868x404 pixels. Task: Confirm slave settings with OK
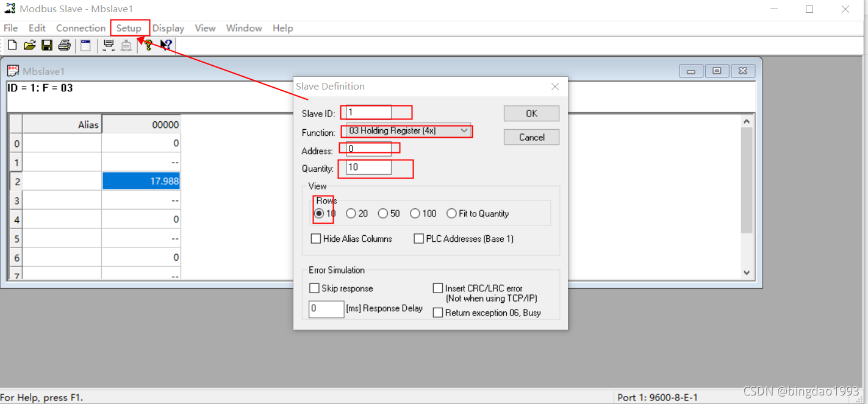pos(531,113)
